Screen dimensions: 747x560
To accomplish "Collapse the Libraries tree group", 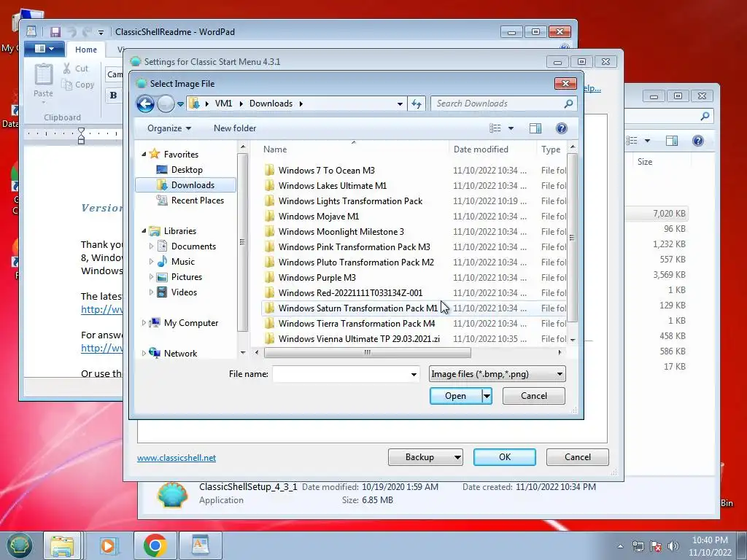I will point(144,231).
